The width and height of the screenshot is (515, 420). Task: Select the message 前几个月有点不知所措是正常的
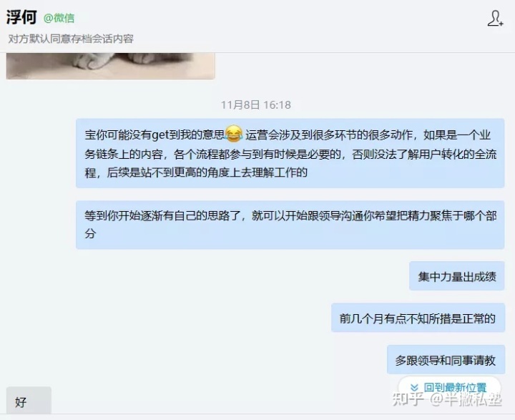(x=418, y=318)
